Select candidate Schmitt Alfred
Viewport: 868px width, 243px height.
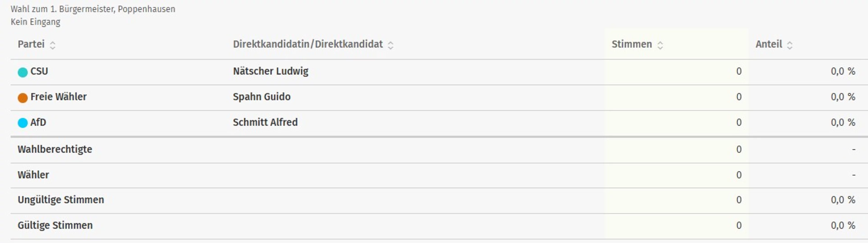265,122
